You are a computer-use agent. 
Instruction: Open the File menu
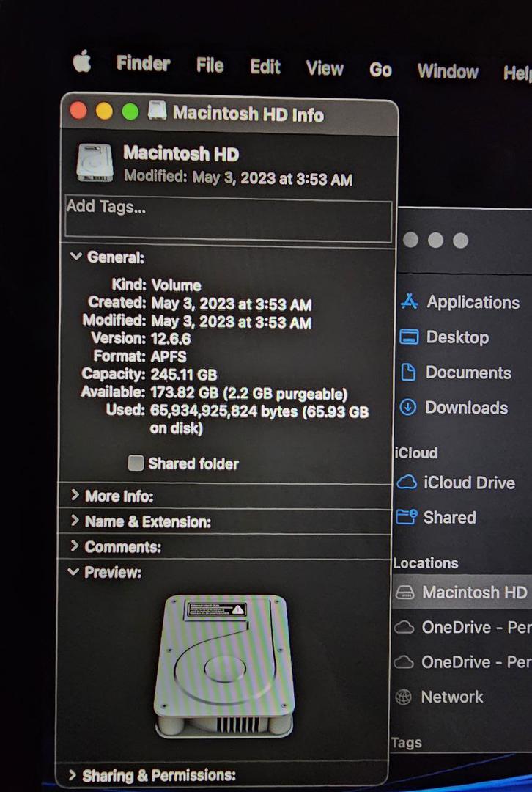click(x=210, y=65)
